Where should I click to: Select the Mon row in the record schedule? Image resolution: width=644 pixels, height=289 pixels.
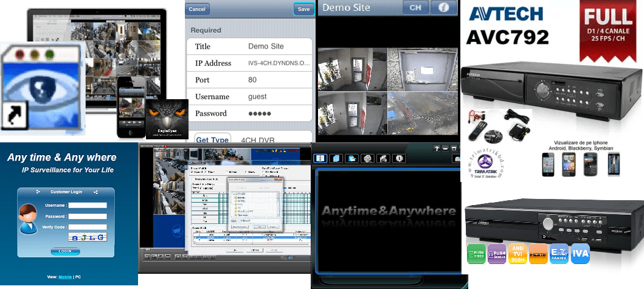pyautogui.click(x=205, y=200)
